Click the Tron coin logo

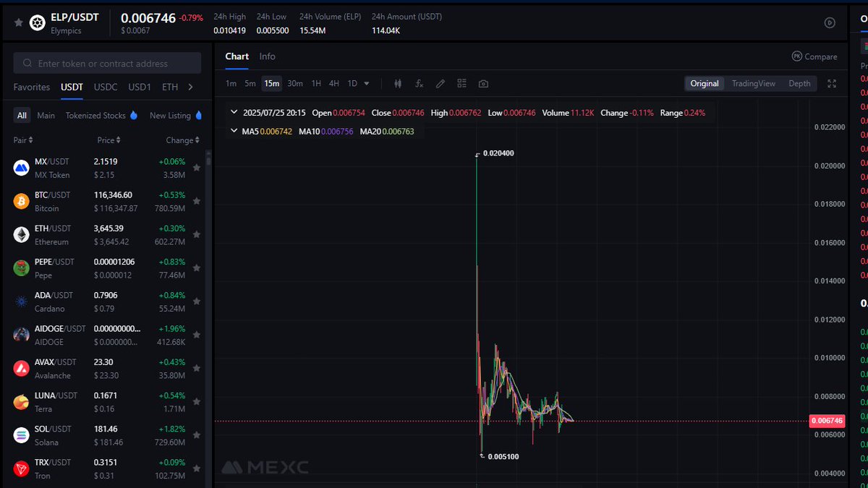pyautogui.click(x=21, y=468)
